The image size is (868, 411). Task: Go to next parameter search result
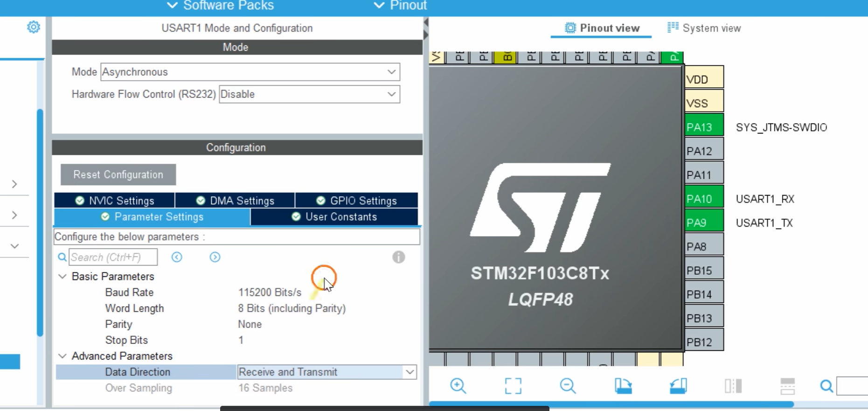(x=215, y=257)
